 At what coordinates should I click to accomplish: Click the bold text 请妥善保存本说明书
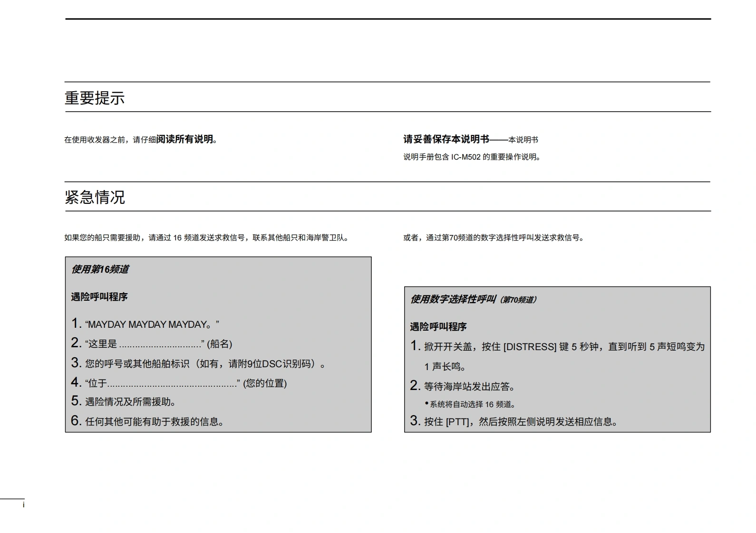click(446, 139)
